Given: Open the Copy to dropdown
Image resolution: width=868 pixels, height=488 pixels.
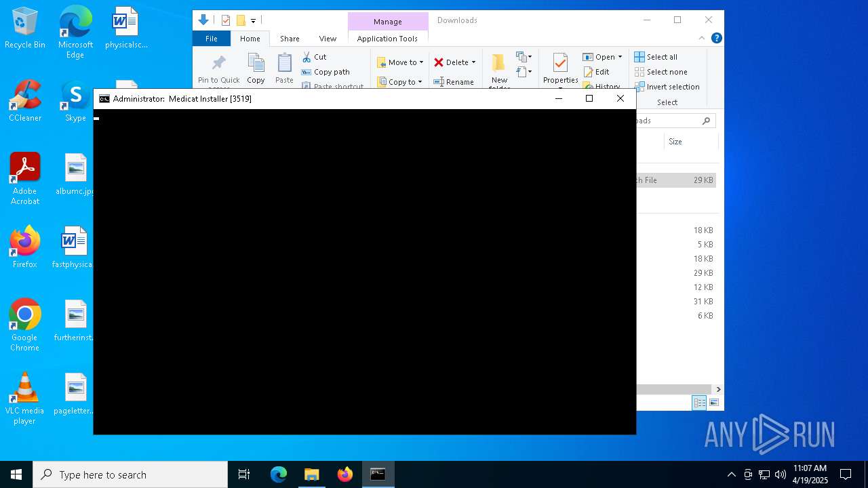Looking at the screenshot, I should (399, 82).
